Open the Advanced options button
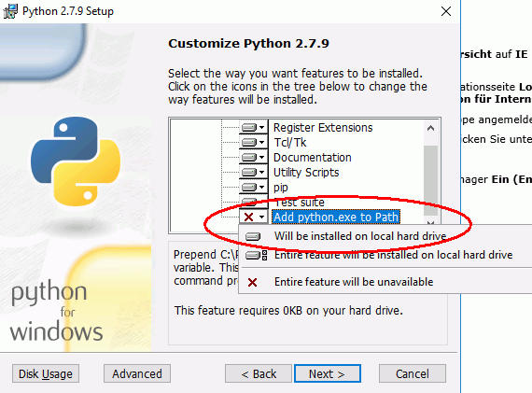 click(137, 373)
